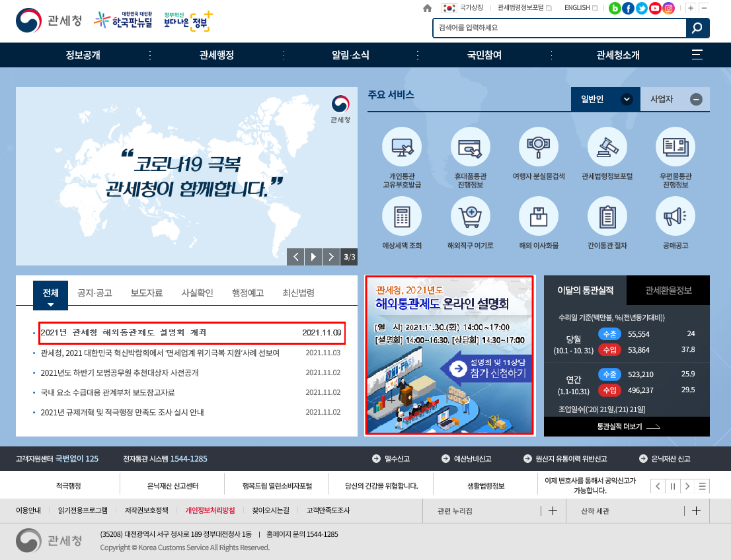Open 여행자 분실물검색 icon
The height and width of the screenshot is (560, 731).
(x=539, y=147)
